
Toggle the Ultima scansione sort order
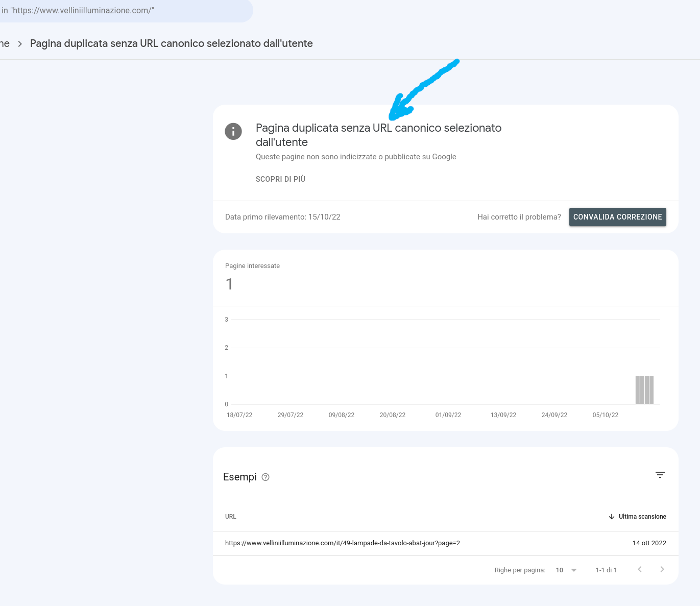(642, 517)
